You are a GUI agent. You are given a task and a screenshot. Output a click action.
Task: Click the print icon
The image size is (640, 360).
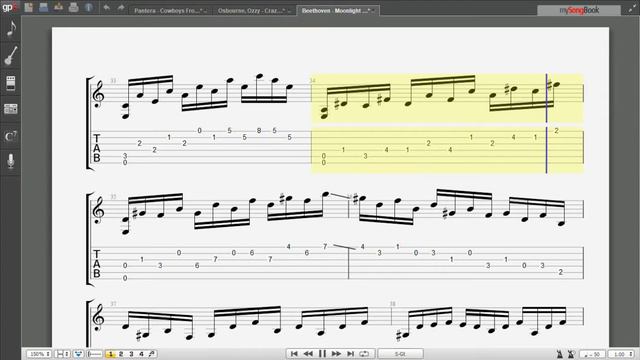(73, 7)
